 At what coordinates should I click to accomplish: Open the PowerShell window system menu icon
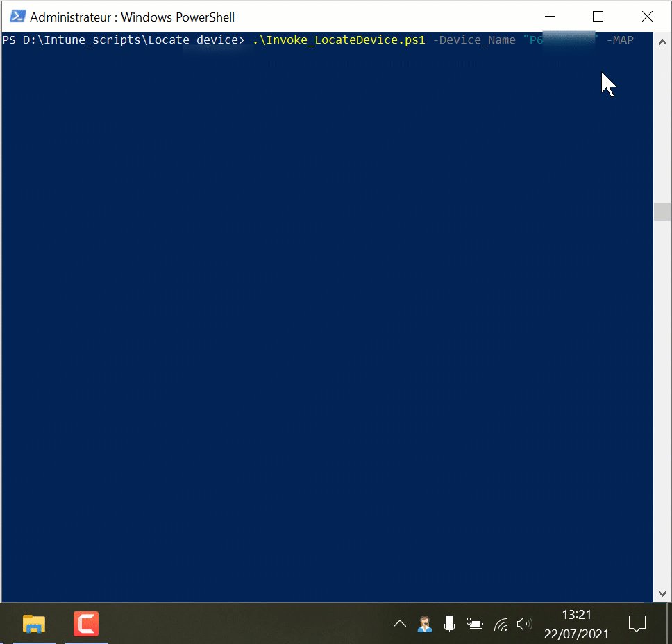click(17, 17)
